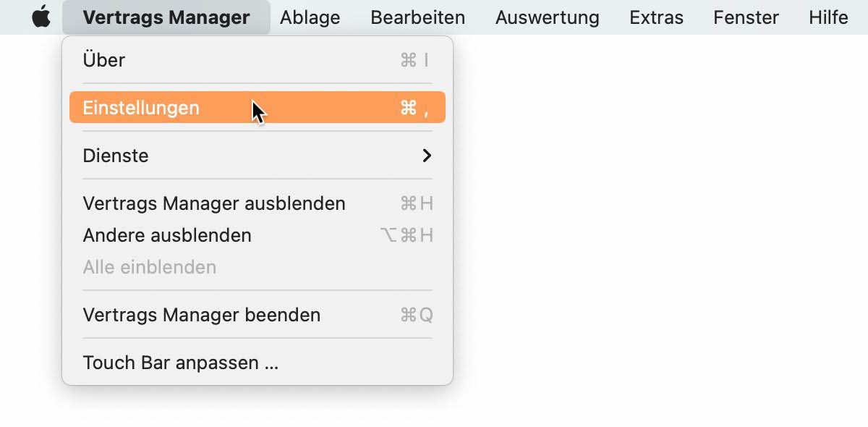Close the Vertrags Manager menu title

[x=166, y=17]
